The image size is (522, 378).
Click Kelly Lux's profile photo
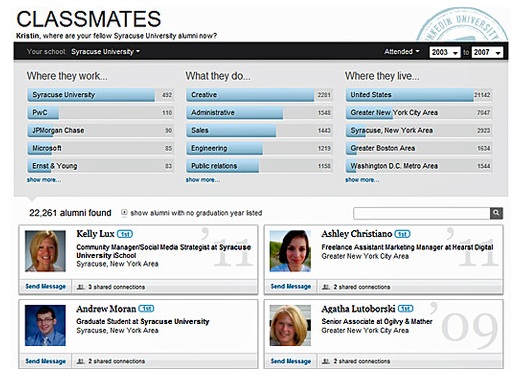point(45,251)
